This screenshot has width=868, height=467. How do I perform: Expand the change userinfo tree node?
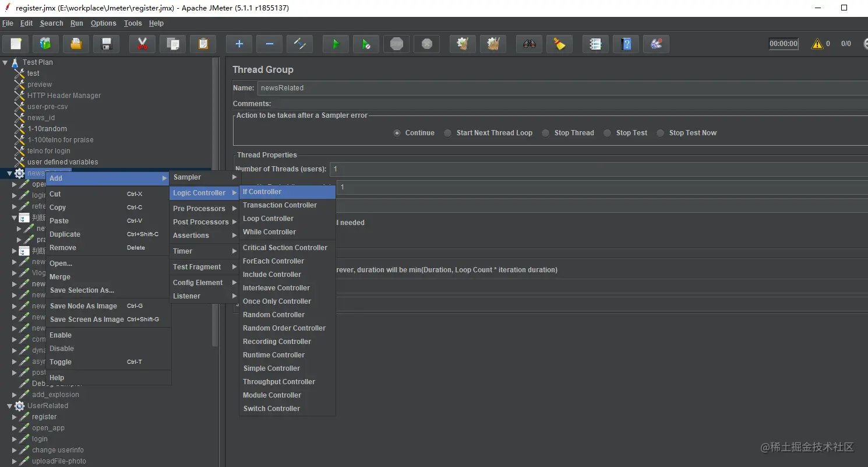click(x=15, y=450)
